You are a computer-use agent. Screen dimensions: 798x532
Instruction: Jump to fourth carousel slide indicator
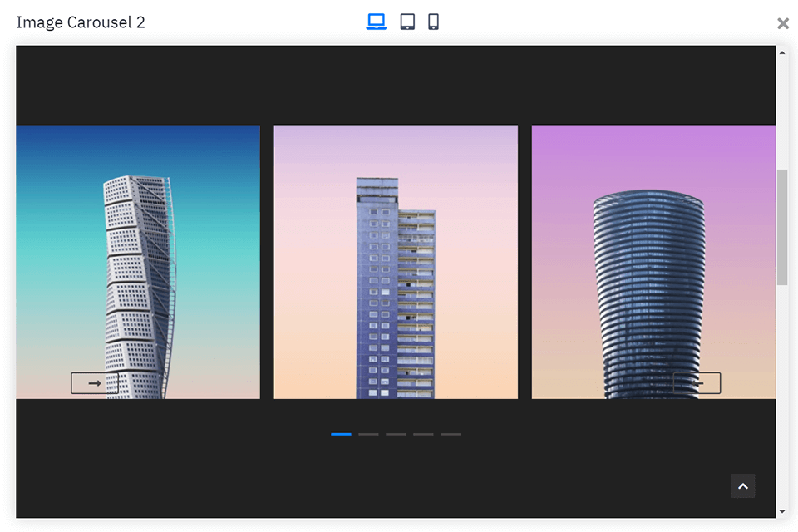point(423,434)
